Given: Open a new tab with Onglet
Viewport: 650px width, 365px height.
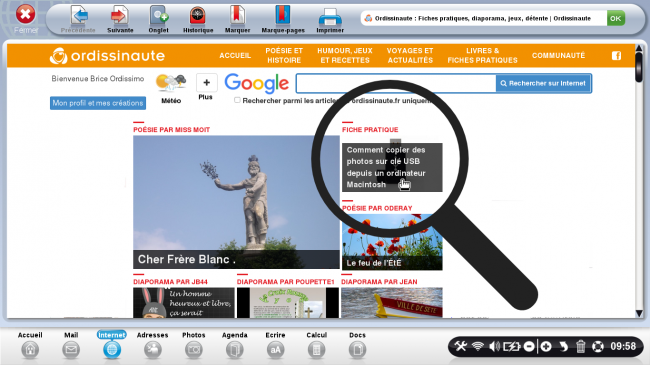Looking at the screenshot, I should tap(158, 19).
